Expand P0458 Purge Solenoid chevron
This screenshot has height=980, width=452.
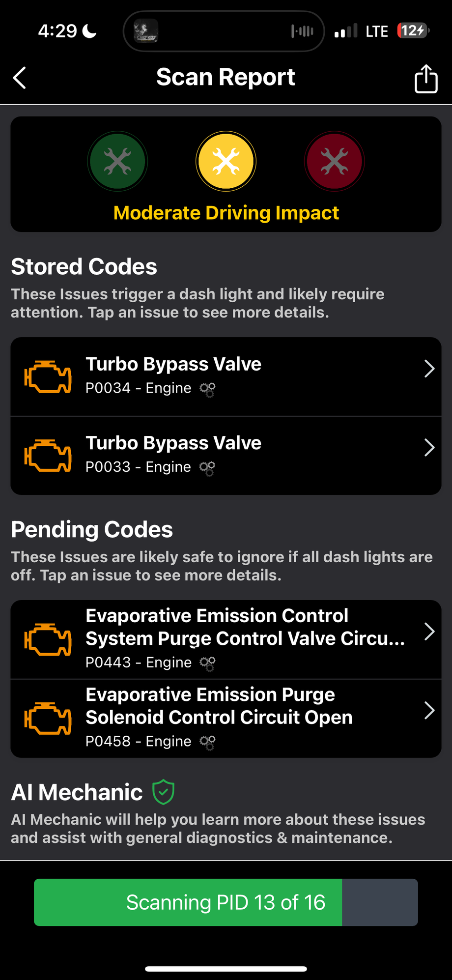click(x=429, y=710)
